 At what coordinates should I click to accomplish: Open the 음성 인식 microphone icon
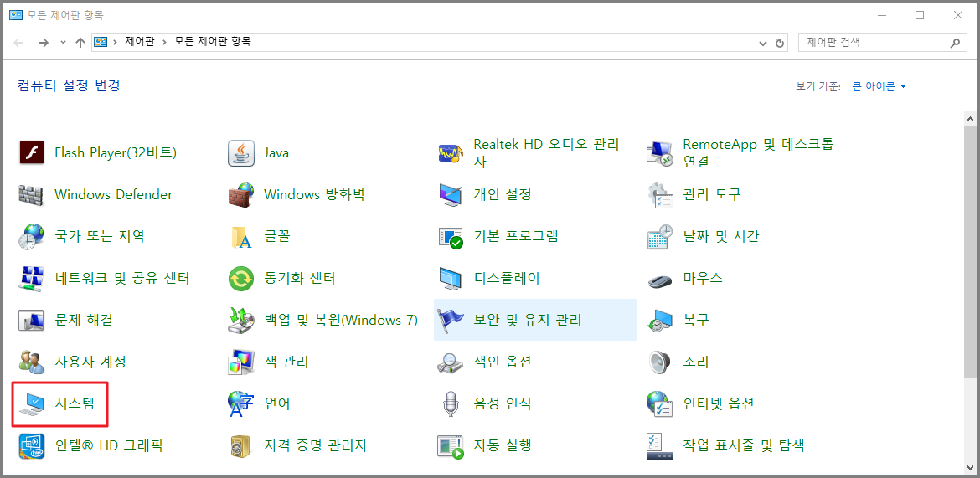[450, 403]
